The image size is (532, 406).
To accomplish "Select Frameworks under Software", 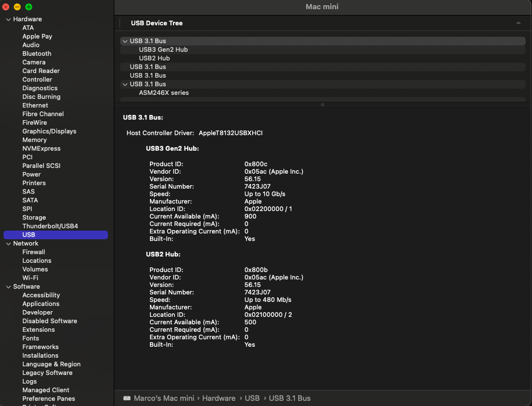I will tap(40, 347).
